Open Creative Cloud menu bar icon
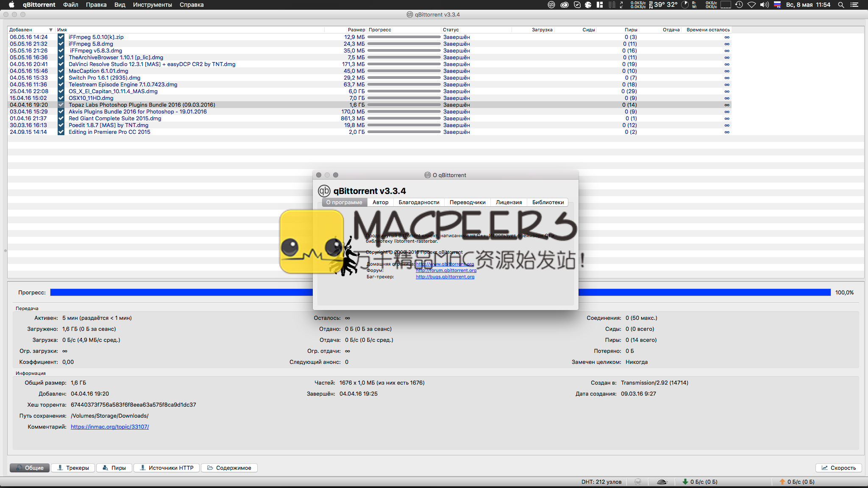This screenshot has width=868, height=488. coord(564,5)
